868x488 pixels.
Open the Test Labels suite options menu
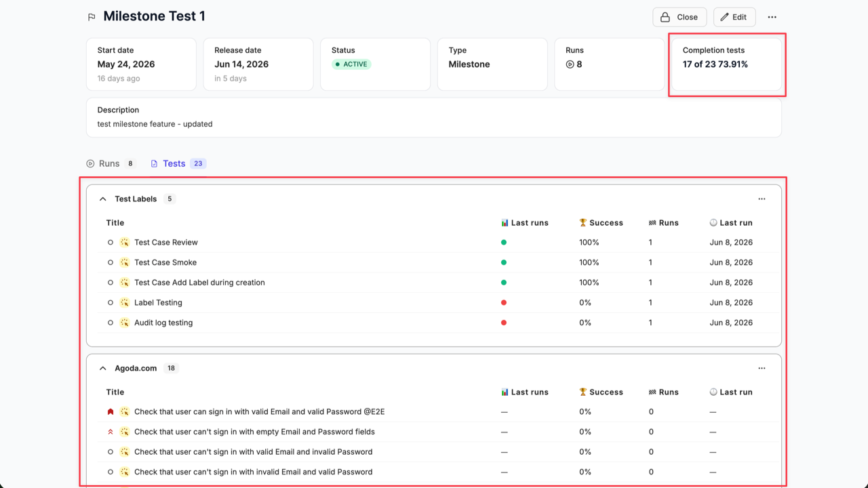(762, 199)
